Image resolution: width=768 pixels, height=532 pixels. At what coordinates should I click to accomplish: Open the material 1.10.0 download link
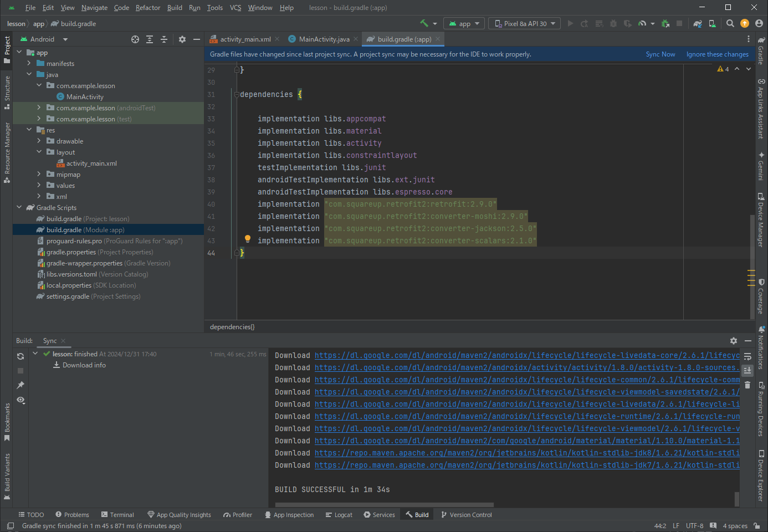pos(527,441)
